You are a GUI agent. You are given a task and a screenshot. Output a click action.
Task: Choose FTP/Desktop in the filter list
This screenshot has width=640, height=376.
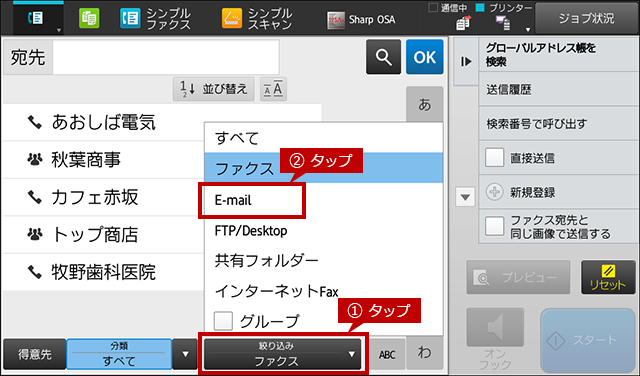323,231
